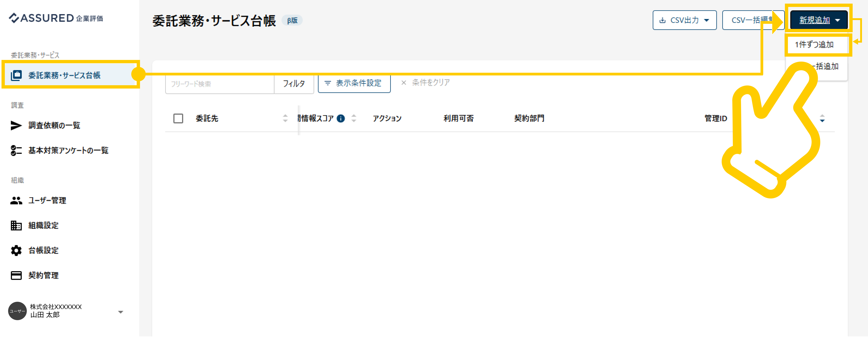Click the 管理ID column header

[716, 118]
